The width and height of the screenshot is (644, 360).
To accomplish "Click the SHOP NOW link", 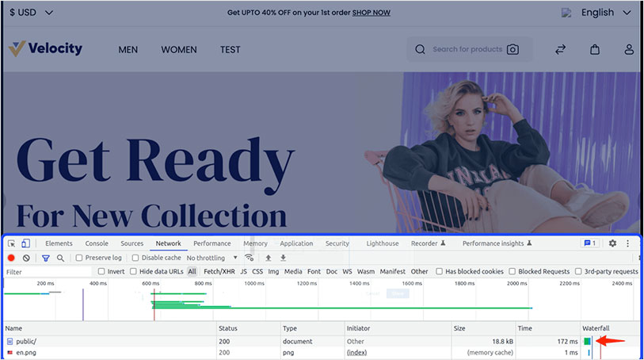I will [x=372, y=13].
